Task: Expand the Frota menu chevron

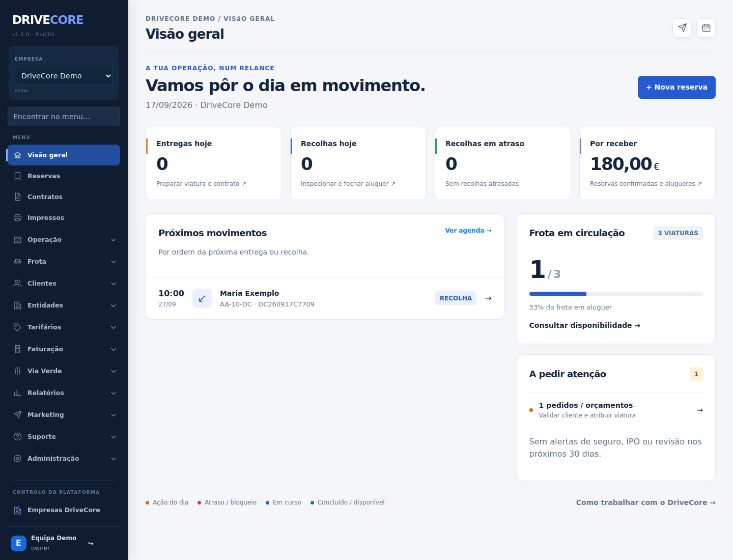Action: coord(114,262)
